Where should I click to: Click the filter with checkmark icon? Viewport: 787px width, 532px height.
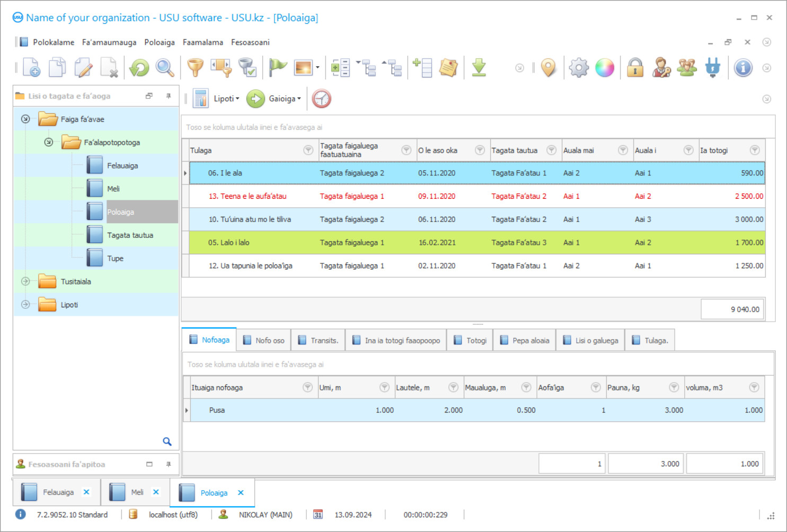point(247,67)
